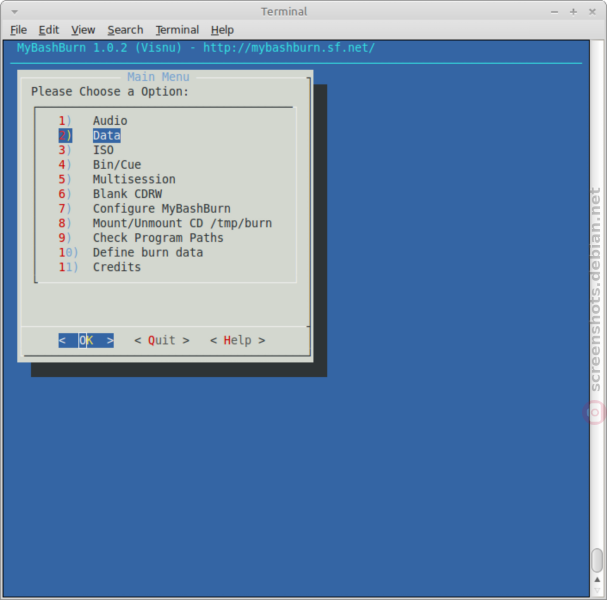Viewport: 607px width, 600px height.
Task: Pick the Multisession entry
Action: coord(117,179)
